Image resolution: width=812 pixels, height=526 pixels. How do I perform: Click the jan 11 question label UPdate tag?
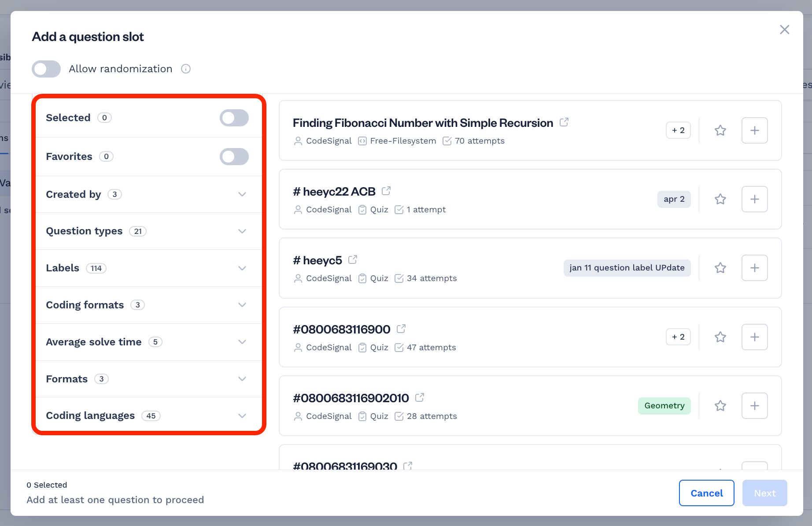(627, 268)
